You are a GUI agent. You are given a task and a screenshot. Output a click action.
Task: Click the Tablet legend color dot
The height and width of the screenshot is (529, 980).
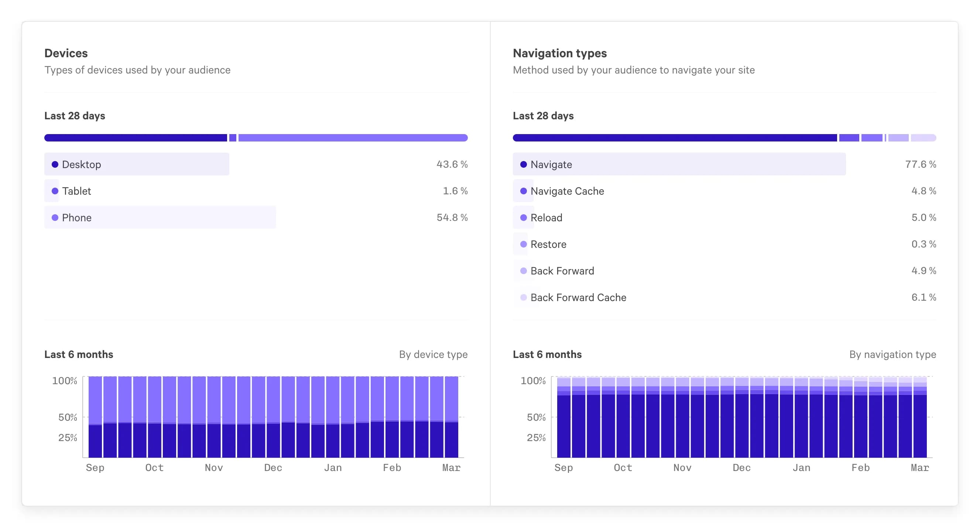(55, 191)
